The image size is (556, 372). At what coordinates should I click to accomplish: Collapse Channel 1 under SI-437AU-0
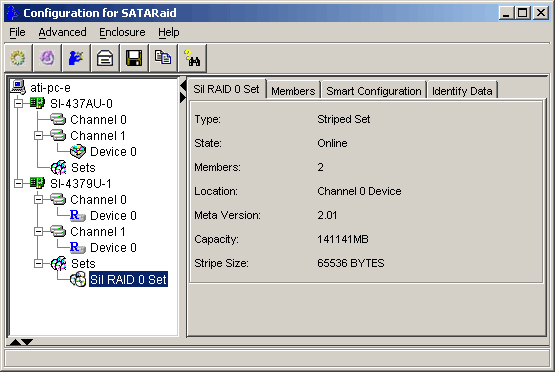(x=38, y=135)
